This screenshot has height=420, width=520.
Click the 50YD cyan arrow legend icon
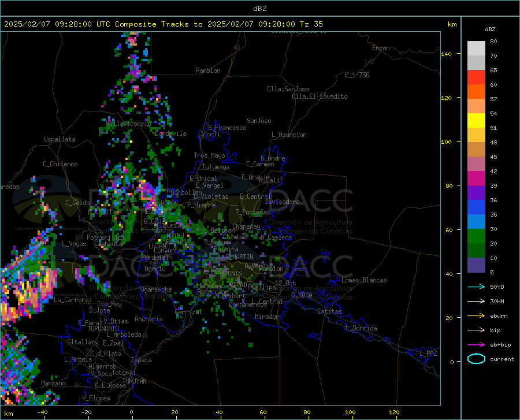(x=476, y=287)
